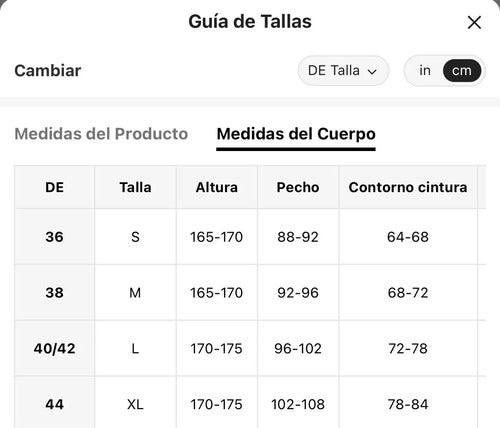500x428 pixels.
Task: Click the Talla column header
Action: click(x=135, y=187)
